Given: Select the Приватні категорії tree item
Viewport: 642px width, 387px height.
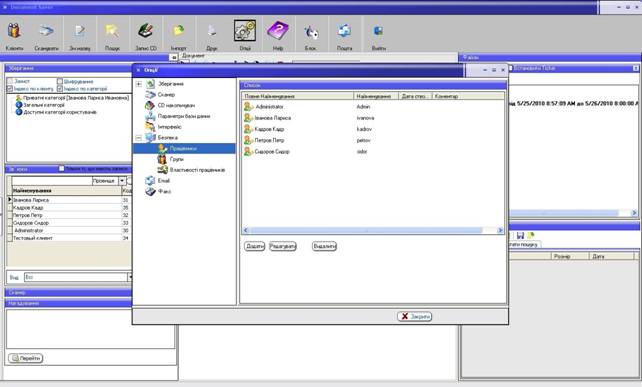Looking at the screenshot, I should pos(76,98).
